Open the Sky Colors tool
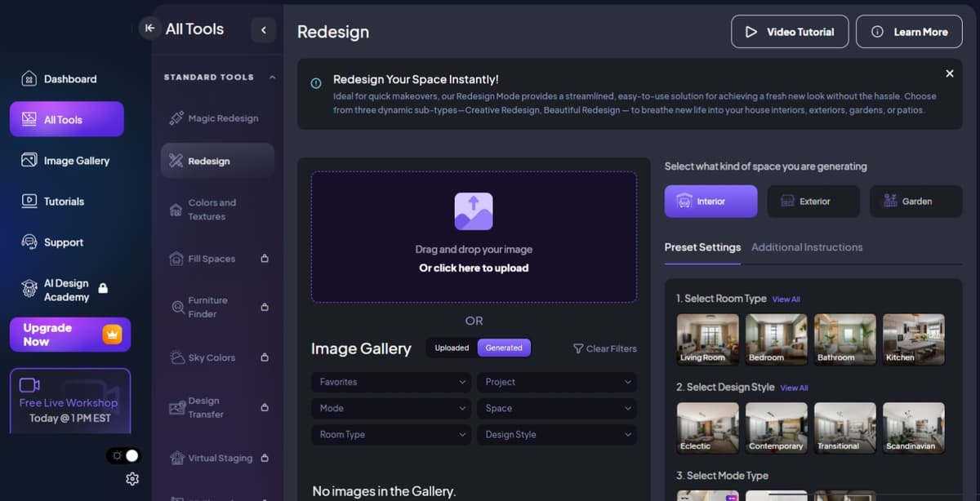This screenshot has height=501, width=980. coord(217,357)
